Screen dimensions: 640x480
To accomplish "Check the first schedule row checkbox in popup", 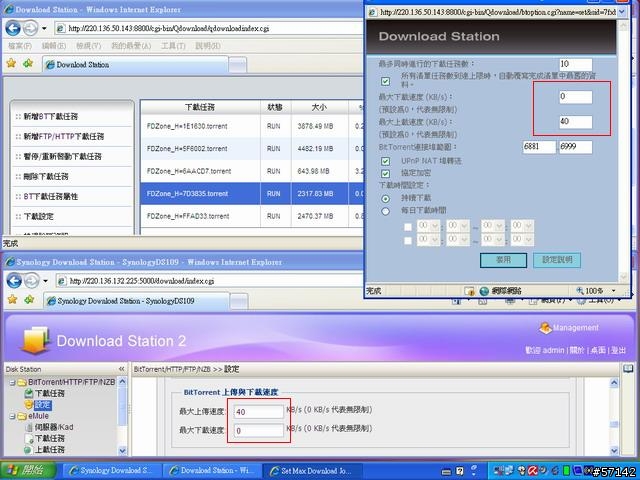I will coord(407,227).
